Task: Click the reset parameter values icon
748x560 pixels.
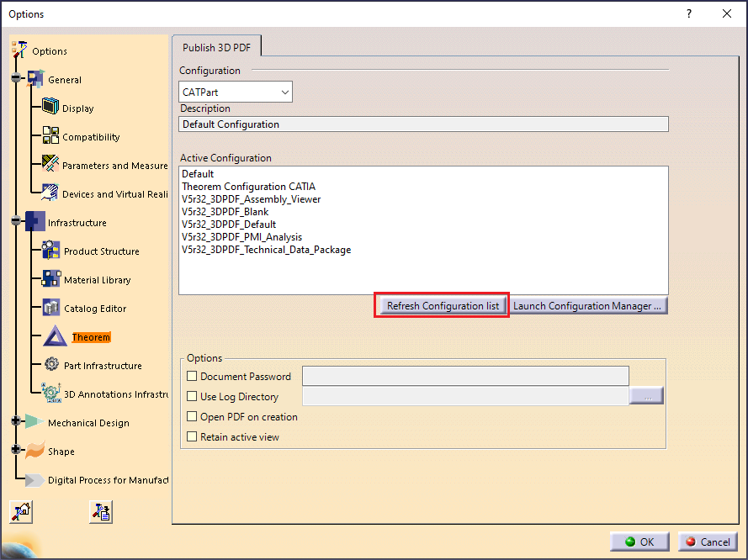Action: click(21, 512)
